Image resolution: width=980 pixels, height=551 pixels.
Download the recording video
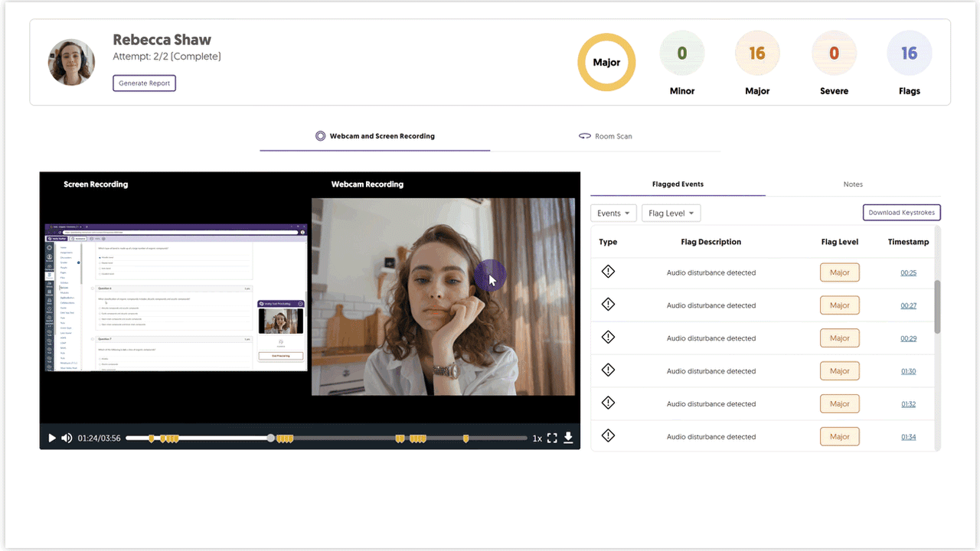pyautogui.click(x=568, y=438)
